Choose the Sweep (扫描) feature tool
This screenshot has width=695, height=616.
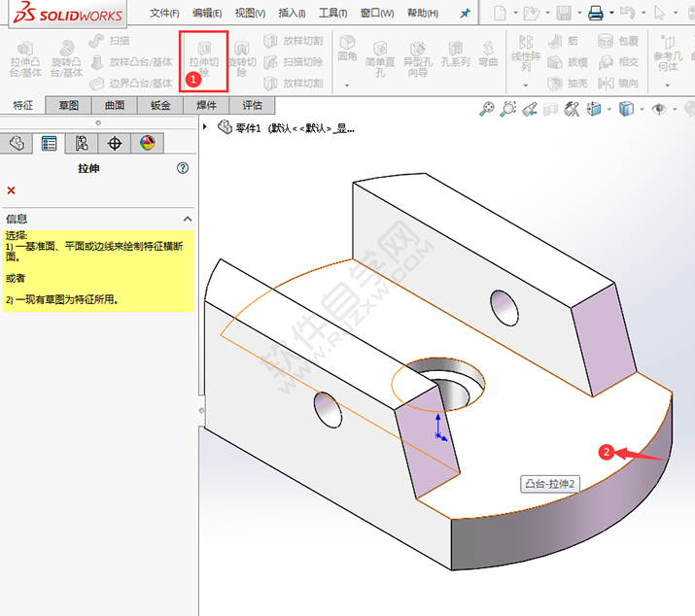coord(110,41)
